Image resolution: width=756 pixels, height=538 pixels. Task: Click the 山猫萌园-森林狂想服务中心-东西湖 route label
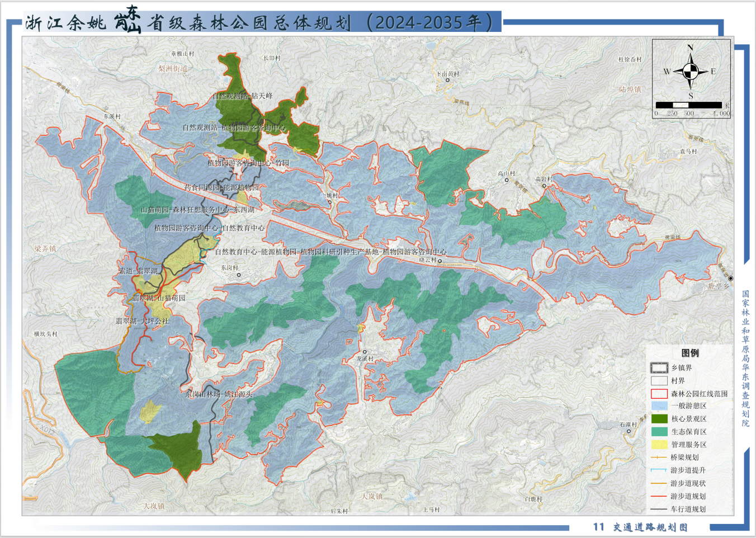point(197,210)
